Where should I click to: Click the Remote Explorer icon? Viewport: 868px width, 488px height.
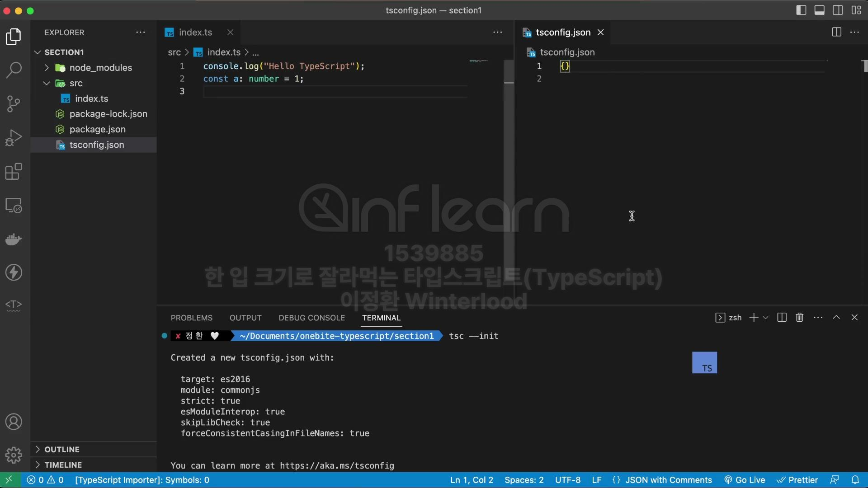pyautogui.click(x=14, y=206)
